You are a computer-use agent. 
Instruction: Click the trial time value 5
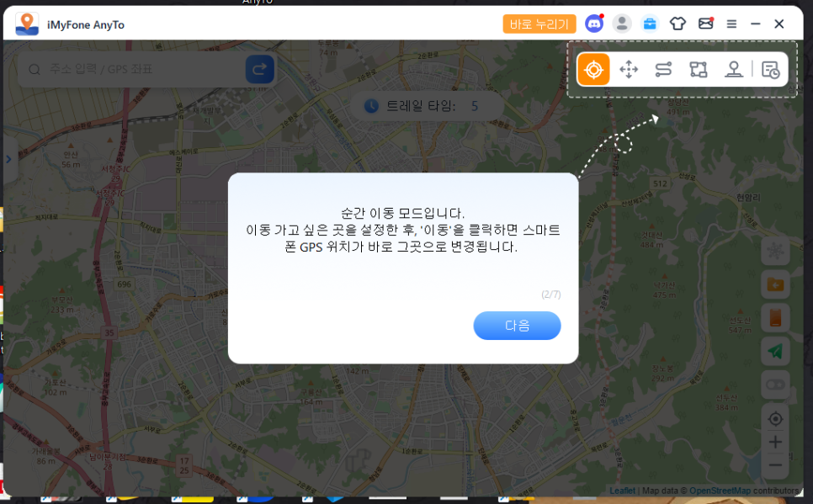coord(475,106)
